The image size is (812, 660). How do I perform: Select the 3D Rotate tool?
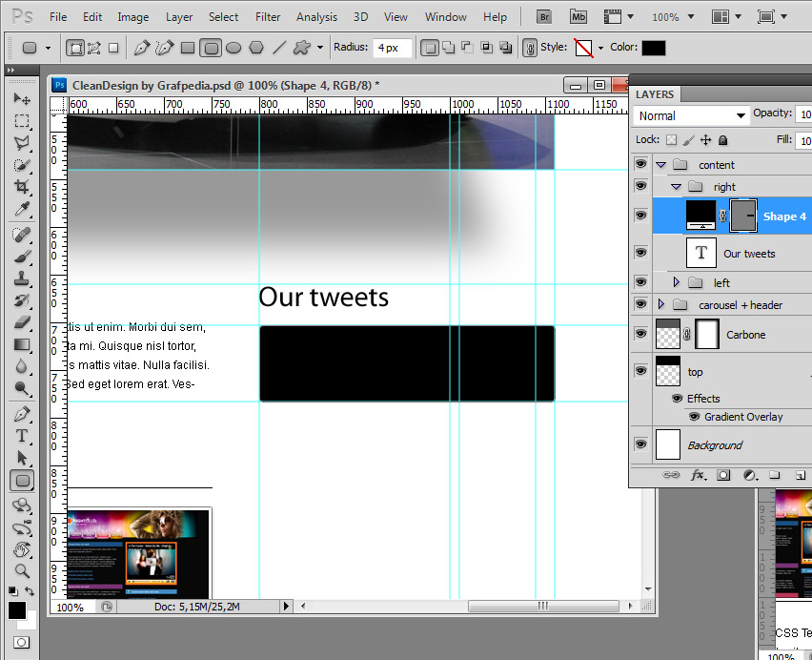(x=22, y=505)
